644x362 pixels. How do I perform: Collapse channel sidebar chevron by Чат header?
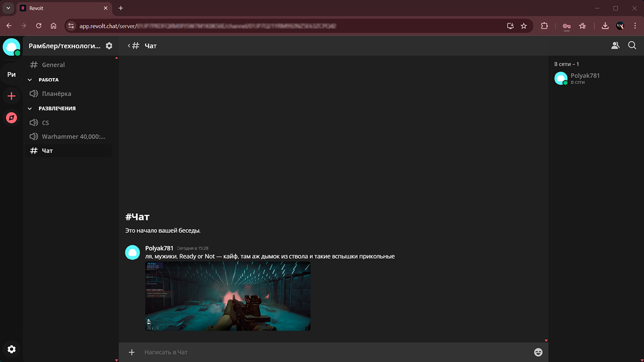pyautogui.click(x=129, y=46)
